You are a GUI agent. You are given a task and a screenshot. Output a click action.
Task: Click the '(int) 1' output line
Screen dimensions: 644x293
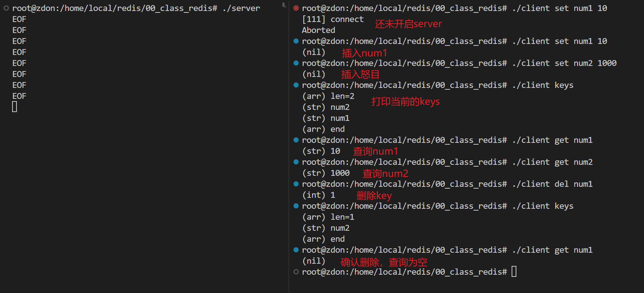318,195
